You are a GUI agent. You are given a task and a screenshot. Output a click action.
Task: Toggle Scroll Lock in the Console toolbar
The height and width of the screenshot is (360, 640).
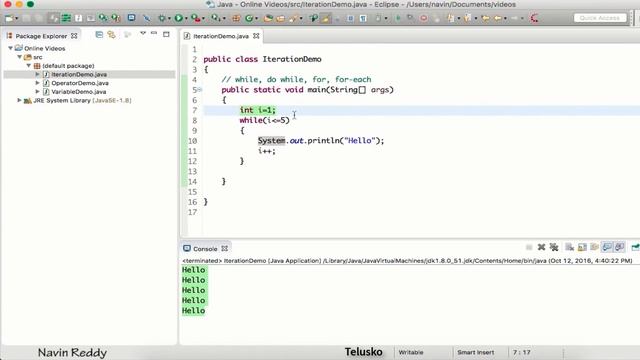pos(582,247)
